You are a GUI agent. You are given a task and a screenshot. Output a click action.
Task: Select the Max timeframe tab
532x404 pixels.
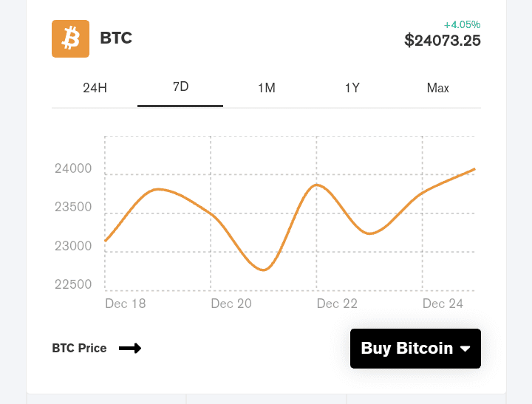[x=437, y=88]
